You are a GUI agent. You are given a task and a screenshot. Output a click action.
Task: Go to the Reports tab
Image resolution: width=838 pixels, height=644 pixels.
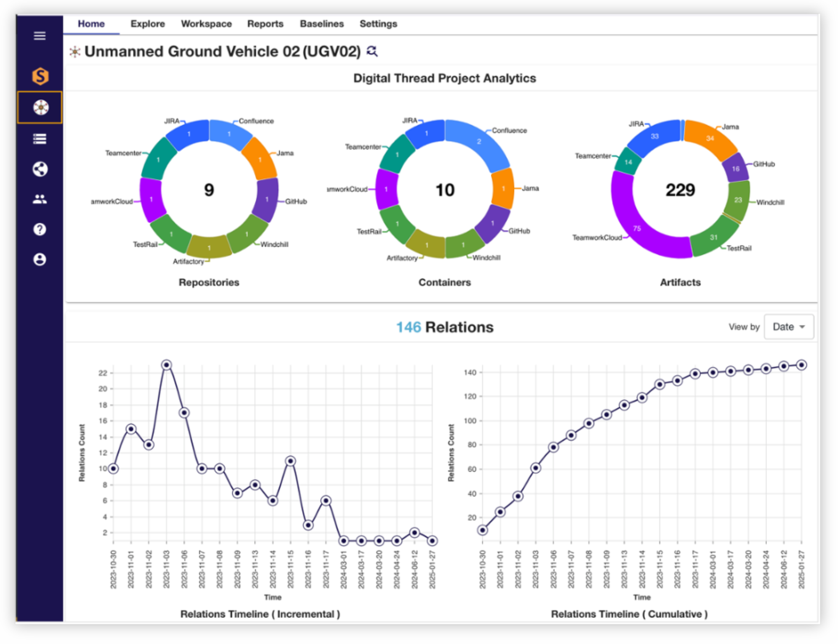pos(265,24)
